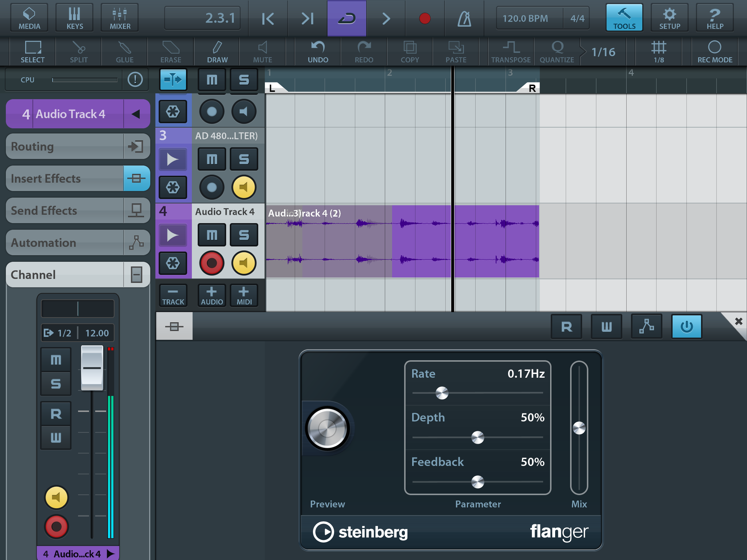Viewport: 747px width, 560px height.
Task: Open the MEDIA browser
Action: tap(29, 17)
